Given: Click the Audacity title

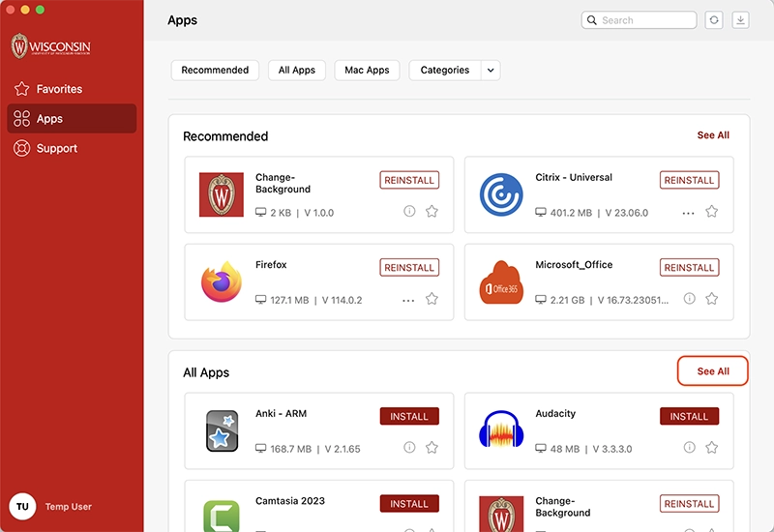Looking at the screenshot, I should [x=555, y=414].
